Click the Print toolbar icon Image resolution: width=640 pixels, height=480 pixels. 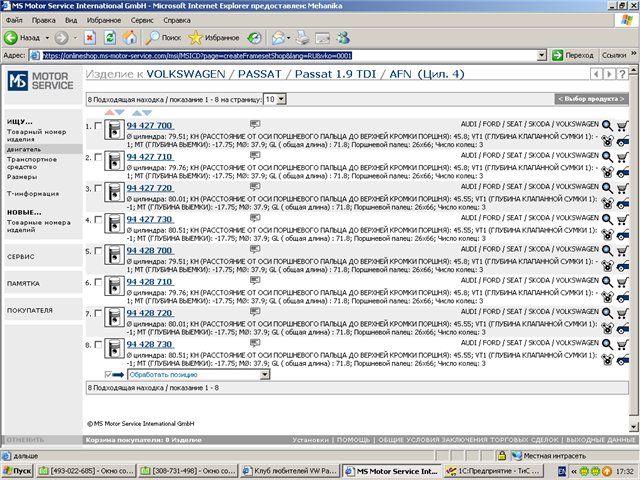pos(302,38)
